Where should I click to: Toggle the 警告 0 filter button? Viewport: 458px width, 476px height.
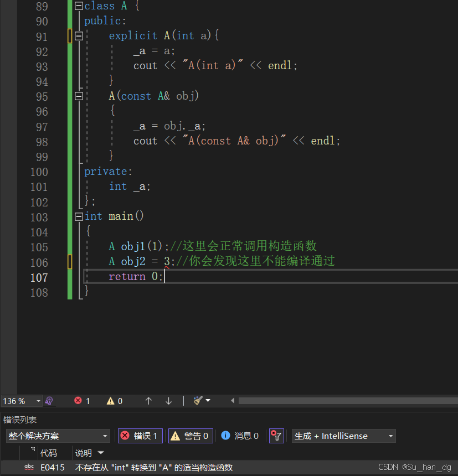coord(190,436)
